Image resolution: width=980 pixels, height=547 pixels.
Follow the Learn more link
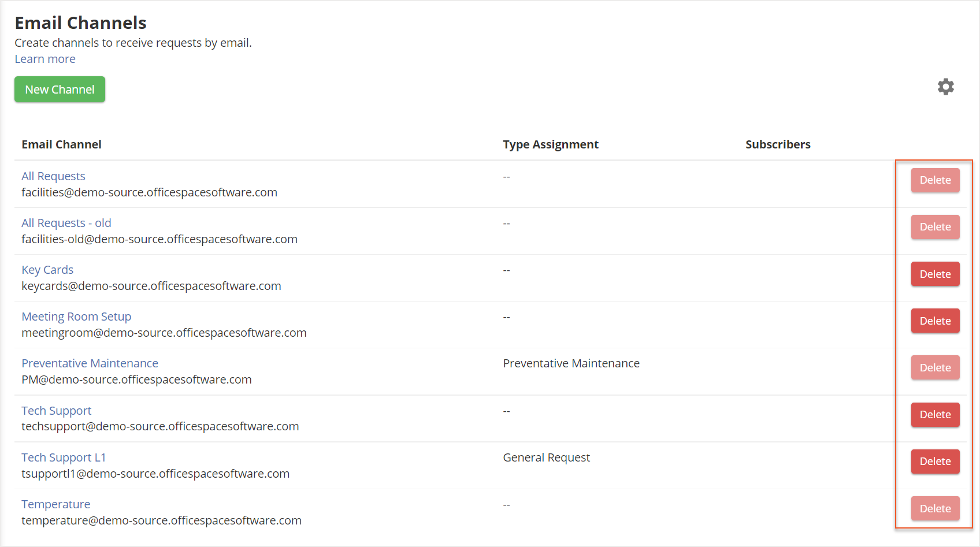(45, 59)
